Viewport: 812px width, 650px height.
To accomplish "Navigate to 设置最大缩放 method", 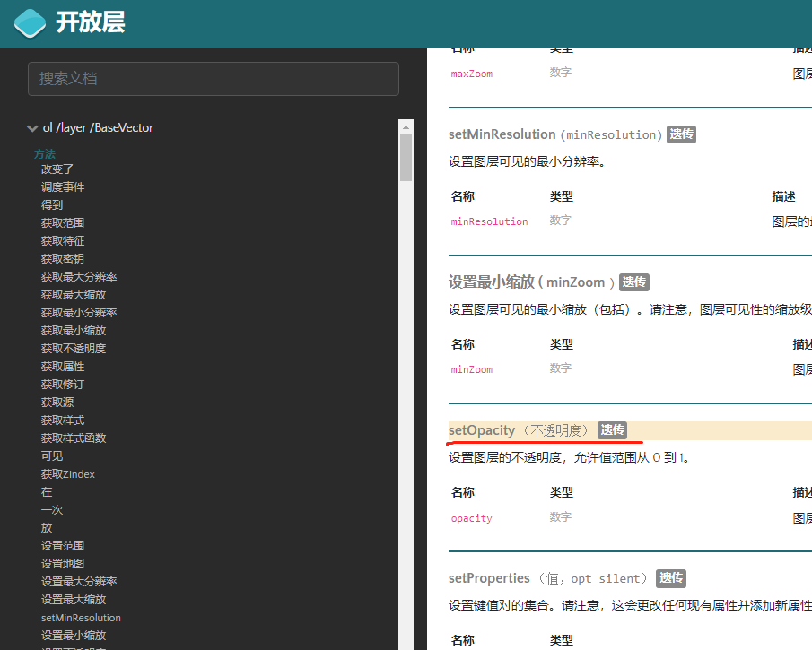I will coord(74,600).
